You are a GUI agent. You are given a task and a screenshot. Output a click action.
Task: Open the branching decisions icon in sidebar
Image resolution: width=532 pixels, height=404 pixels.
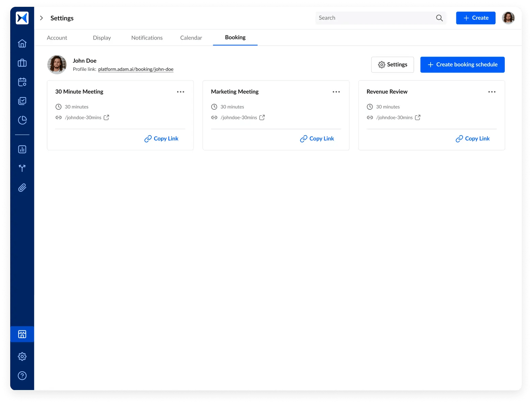(x=22, y=168)
